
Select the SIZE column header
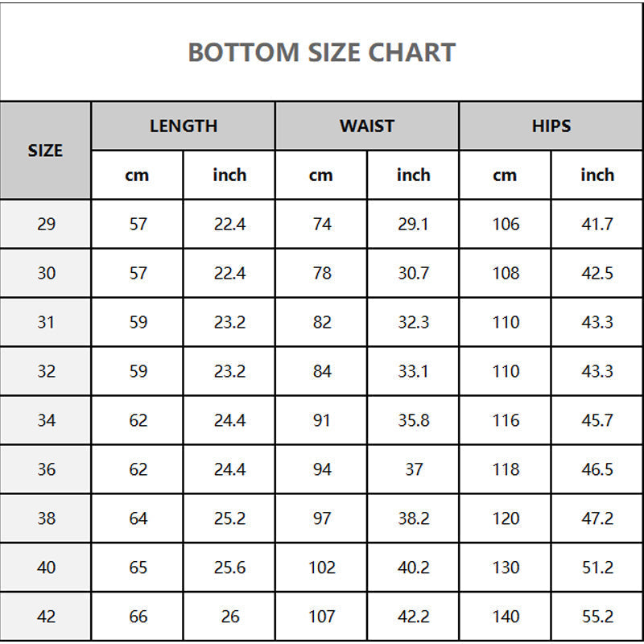[x=45, y=151]
